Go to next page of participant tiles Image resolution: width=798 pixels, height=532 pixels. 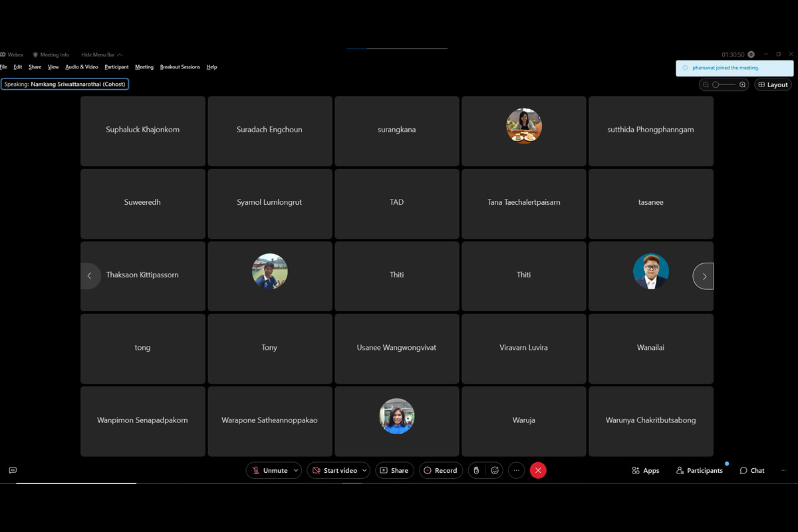click(704, 276)
